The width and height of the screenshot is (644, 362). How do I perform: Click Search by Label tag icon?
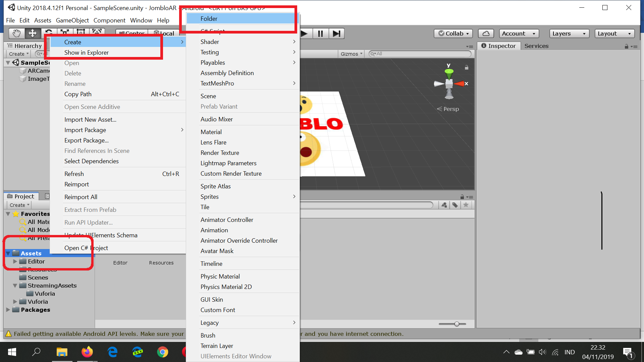coord(455,205)
